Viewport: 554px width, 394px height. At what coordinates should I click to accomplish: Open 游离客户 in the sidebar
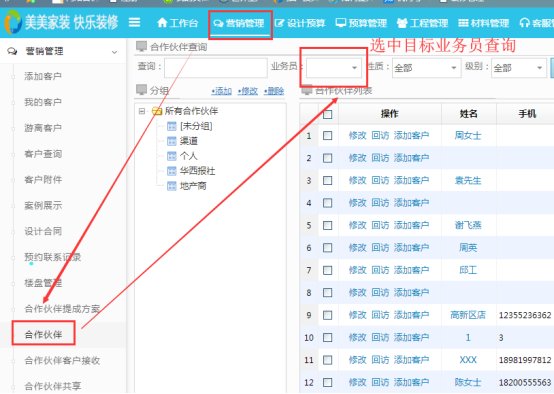[x=43, y=128]
